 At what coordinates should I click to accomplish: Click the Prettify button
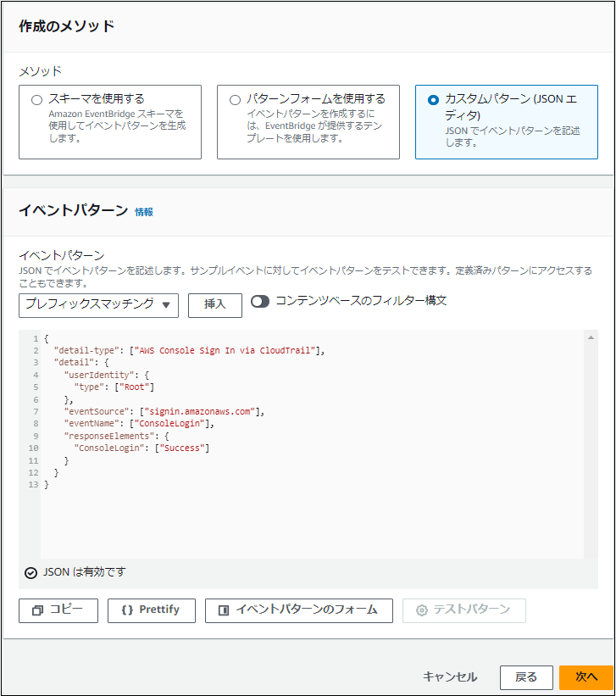tap(152, 610)
